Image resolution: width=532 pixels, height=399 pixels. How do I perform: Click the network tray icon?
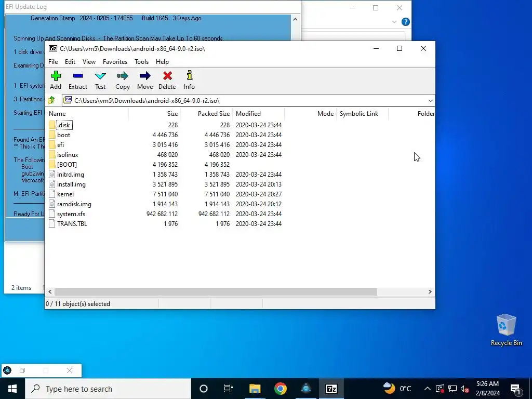(453, 389)
